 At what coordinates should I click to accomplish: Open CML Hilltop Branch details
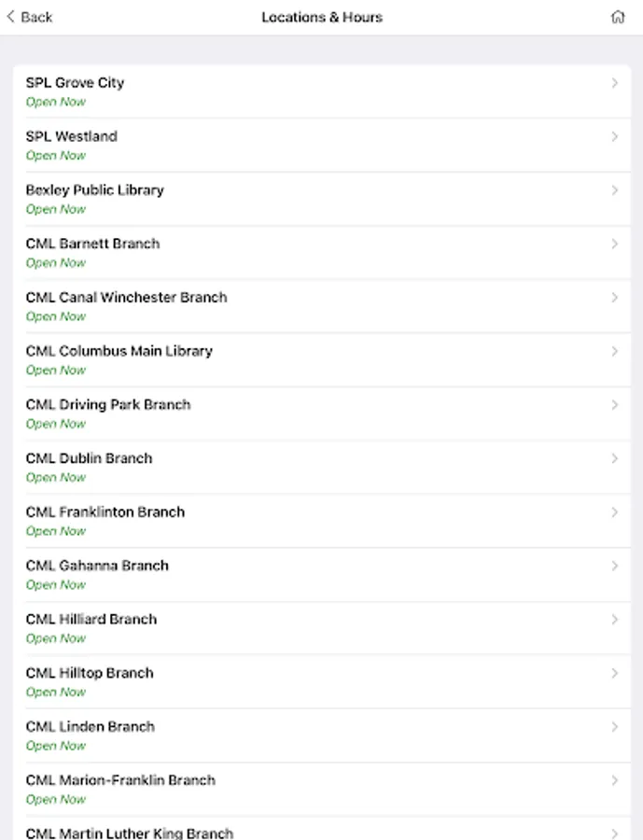tap(321, 682)
